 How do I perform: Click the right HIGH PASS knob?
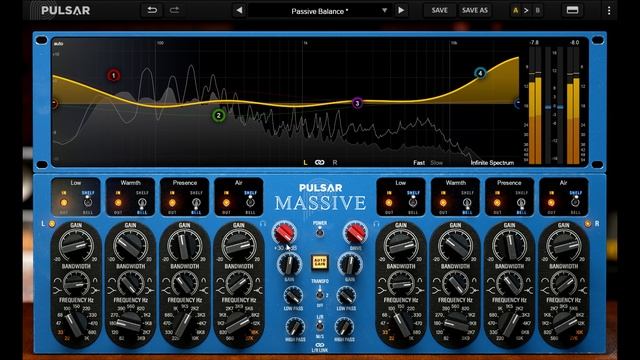coord(344,327)
